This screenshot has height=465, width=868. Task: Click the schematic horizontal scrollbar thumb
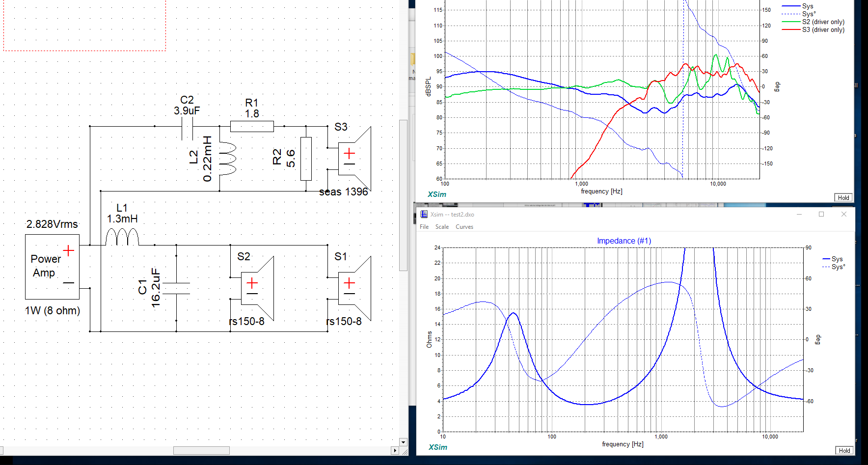point(201,450)
